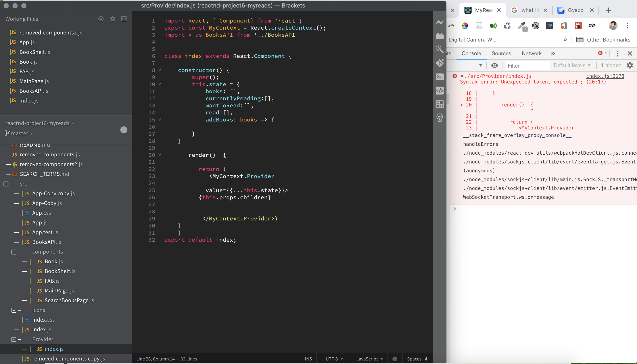Open the master branch dropdown
This screenshot has height=364, width=637.
tap(21, 133)
